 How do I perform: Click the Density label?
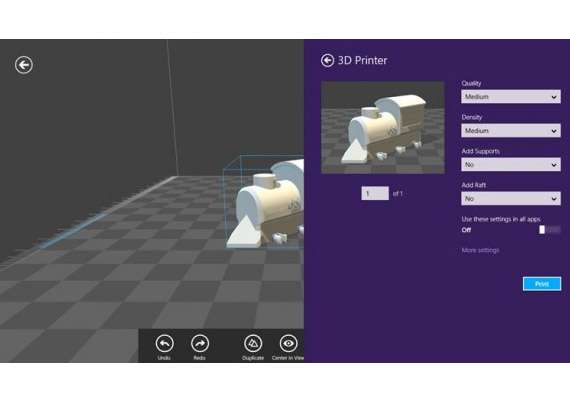click(471, 117)
